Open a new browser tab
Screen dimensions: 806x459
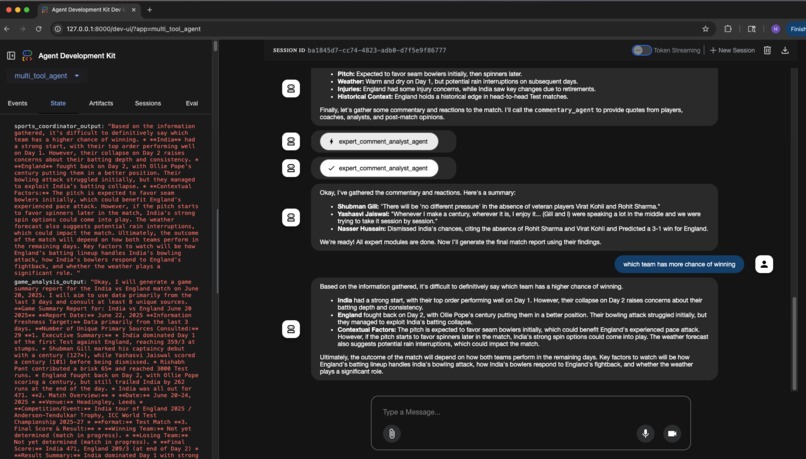tap(150, 10)
